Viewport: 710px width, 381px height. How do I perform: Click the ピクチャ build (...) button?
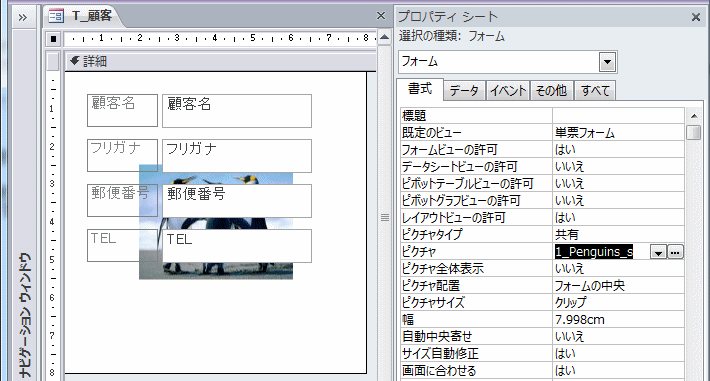pyautogui.click(x=675, y=252)
